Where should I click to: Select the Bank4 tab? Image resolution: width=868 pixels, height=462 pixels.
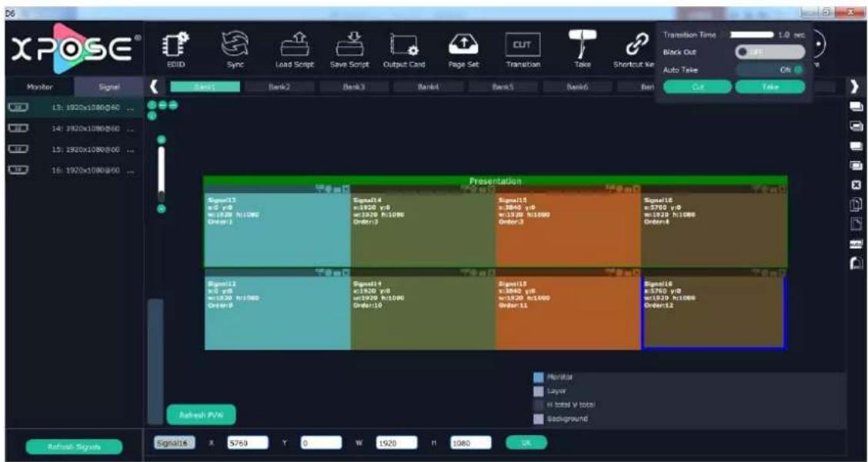(429, 87)
